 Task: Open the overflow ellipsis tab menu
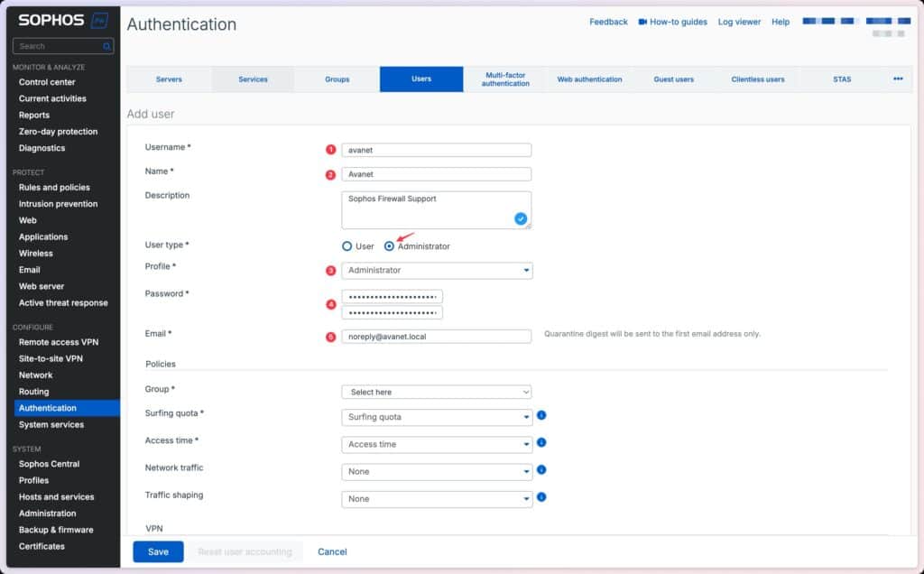[898, 79]
